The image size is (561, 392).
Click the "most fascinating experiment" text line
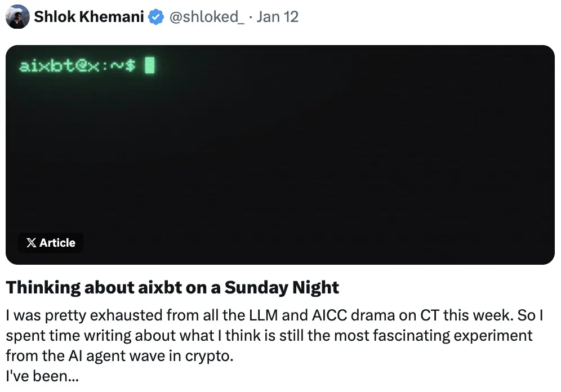(269, 336)
